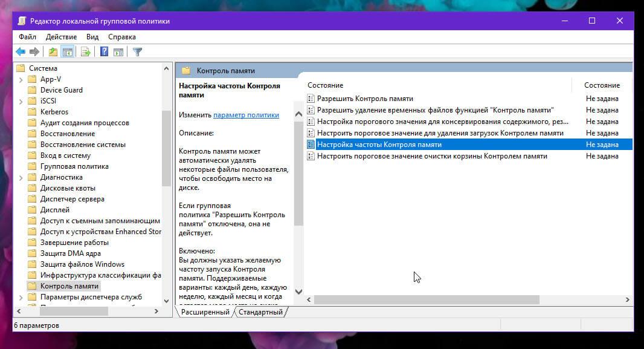Select Защита файлов Windows folder
644x349 pixels.
click(82, 264)
